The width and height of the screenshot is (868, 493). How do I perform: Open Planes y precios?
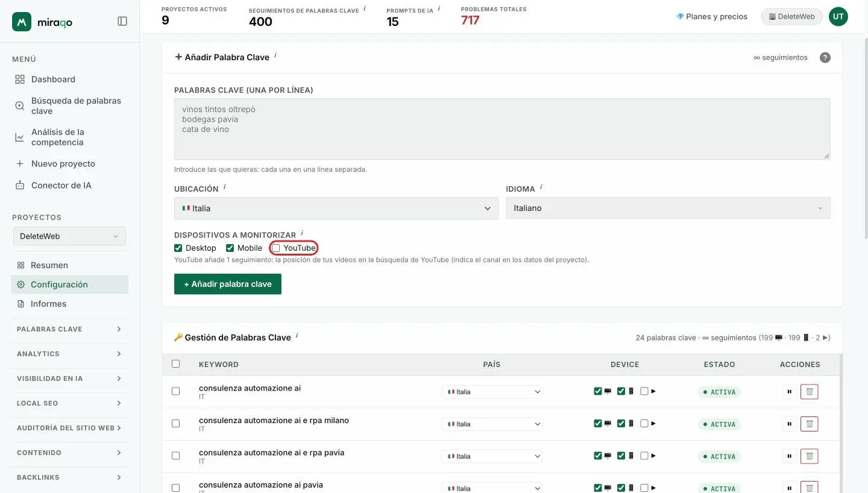712,17
